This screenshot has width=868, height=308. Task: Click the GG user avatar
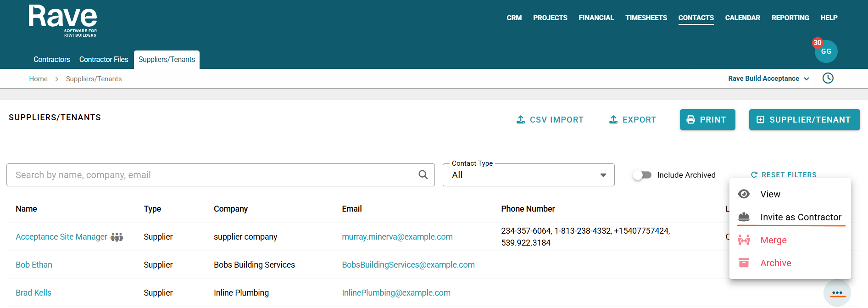pyautogui.click(x=826, y=51)
